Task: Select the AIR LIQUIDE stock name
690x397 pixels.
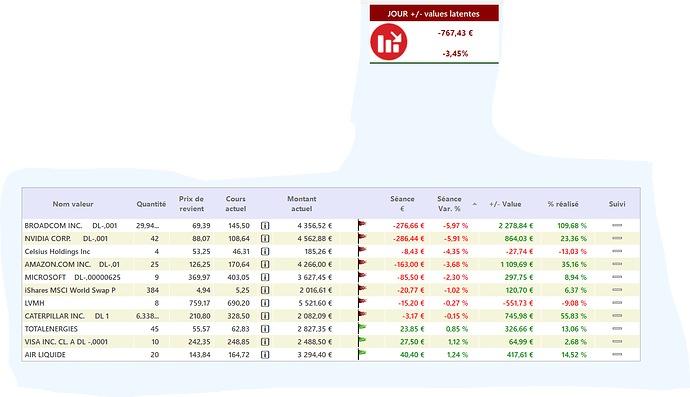Action: pos(45,355)
